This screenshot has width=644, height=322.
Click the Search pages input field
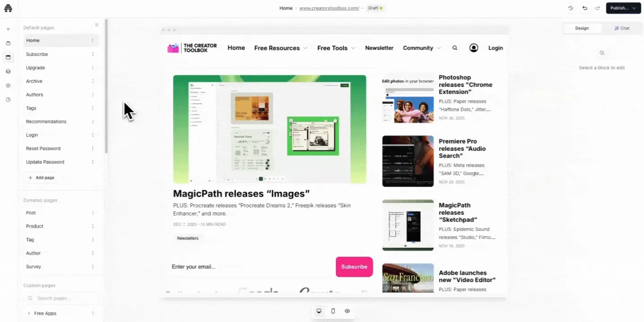(63, 298)
